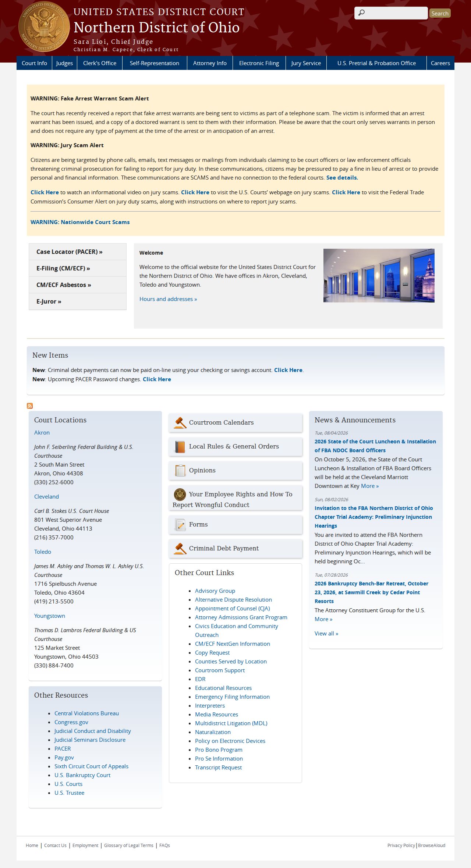Open the Toledo court location link
Image resolution: width=471 pixels, height=868 pixels.
pos(43,552)
